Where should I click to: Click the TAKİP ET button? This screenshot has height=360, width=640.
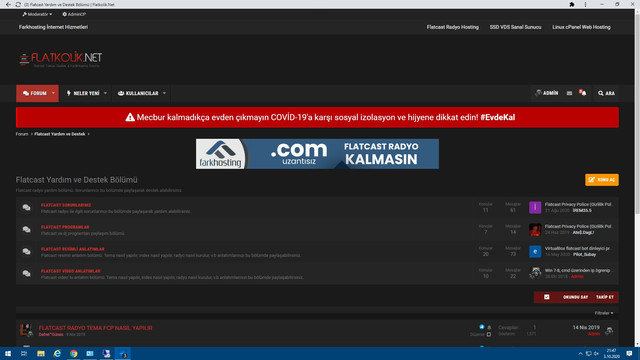point(604,297)
